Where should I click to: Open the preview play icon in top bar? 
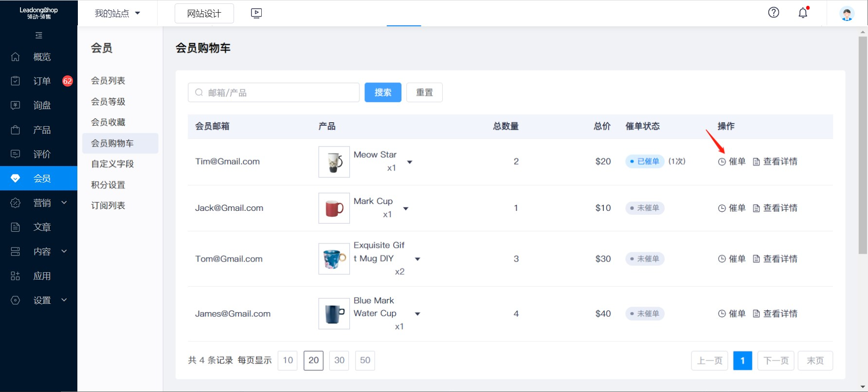[256, 13]
